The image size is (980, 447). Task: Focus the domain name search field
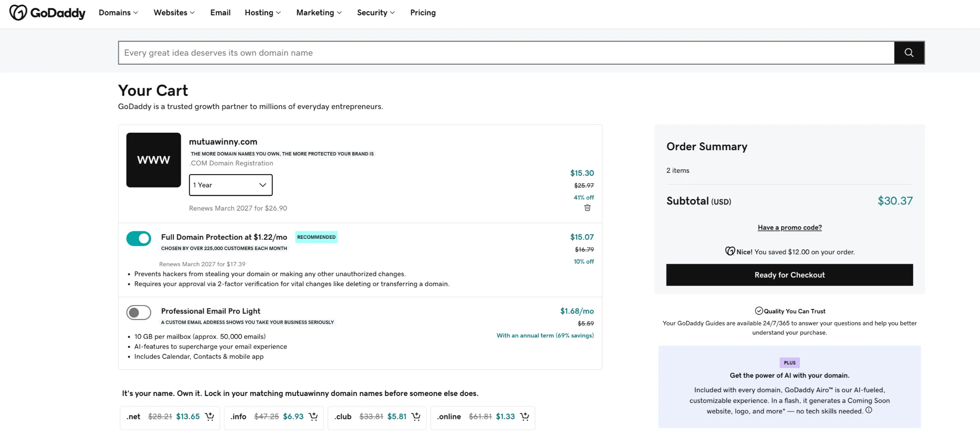tap(506, 53)
